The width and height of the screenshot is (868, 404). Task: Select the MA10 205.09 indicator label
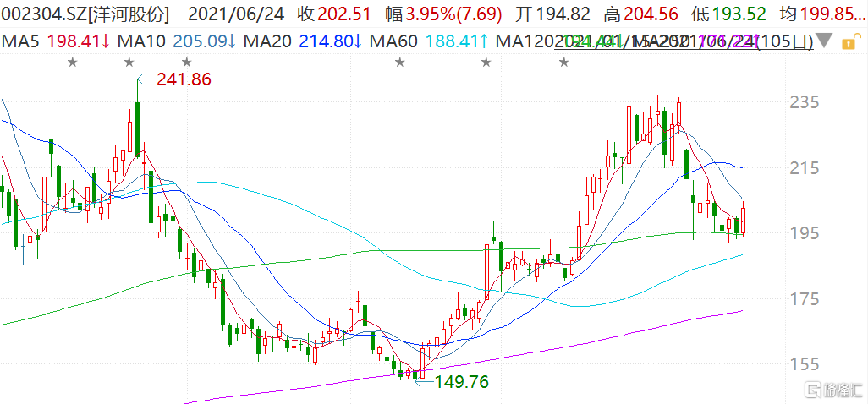click(x=177, y=41)
